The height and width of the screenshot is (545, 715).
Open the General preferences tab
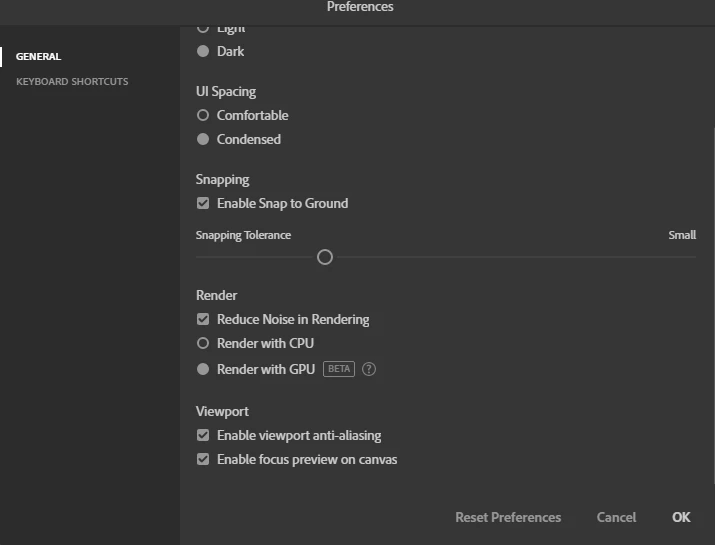38,57
